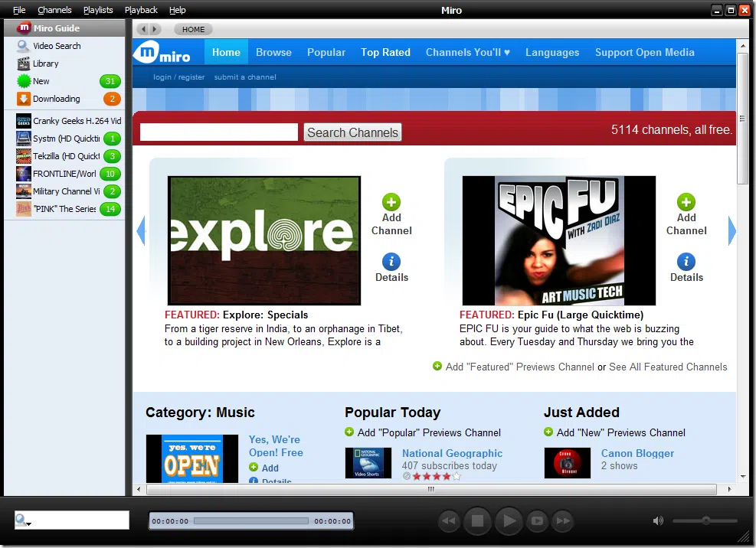The width and height of the screenshot is (756, 548).
Task: Click the Search Channels button
Action: tap(352, 132)
